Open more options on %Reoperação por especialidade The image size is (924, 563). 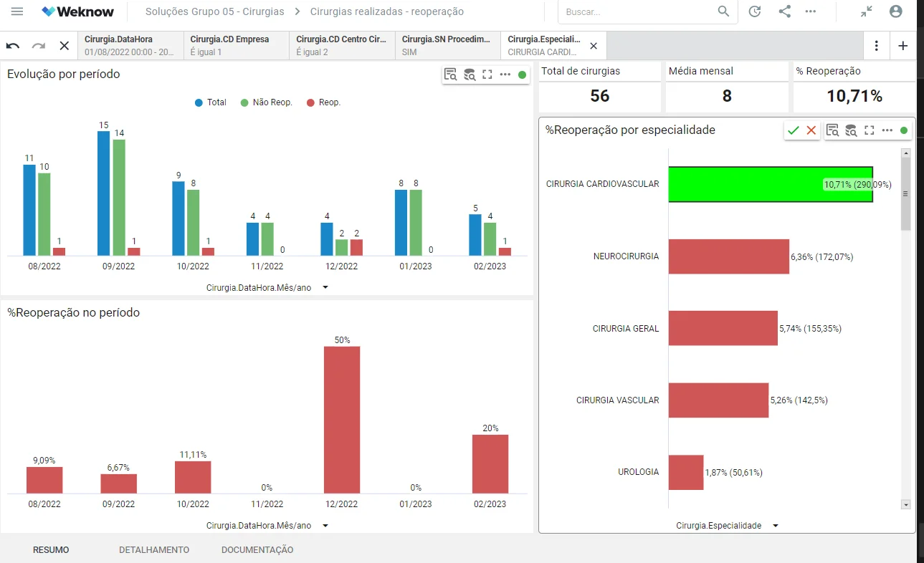point(887,130)
